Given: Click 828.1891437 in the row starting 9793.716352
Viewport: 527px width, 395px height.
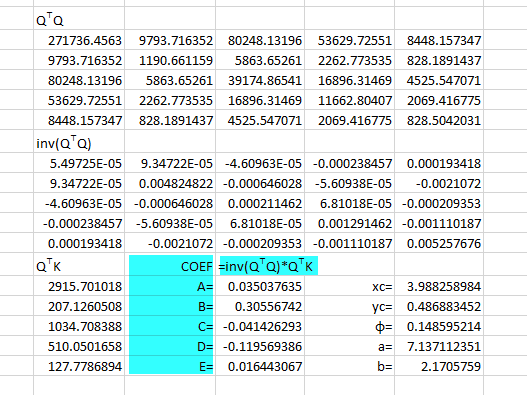Looking at the screenshot, I should (439, 61).
